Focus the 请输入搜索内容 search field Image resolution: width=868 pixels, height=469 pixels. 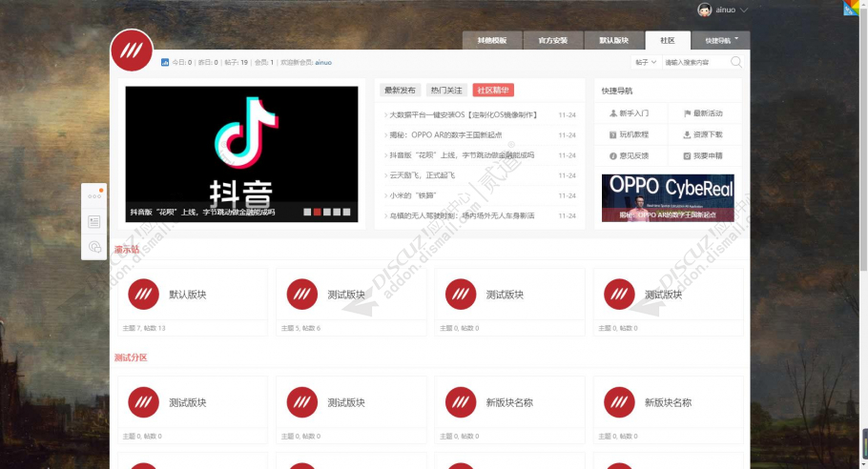696,62
